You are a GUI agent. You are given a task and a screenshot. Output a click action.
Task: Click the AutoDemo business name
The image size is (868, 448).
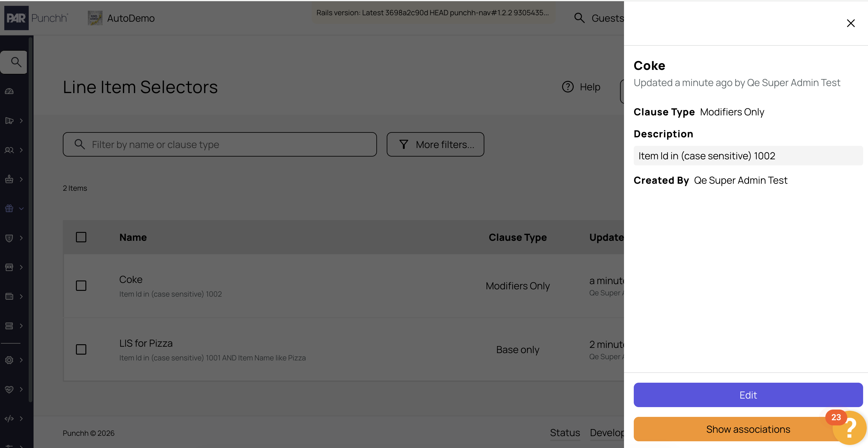click(131, 18)
